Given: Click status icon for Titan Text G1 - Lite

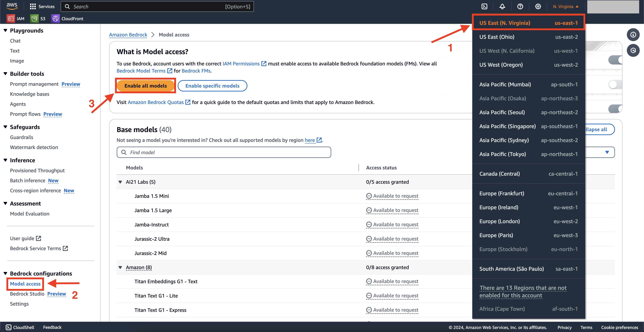Looking at the screenshot, I should click(x=369, y=296).
